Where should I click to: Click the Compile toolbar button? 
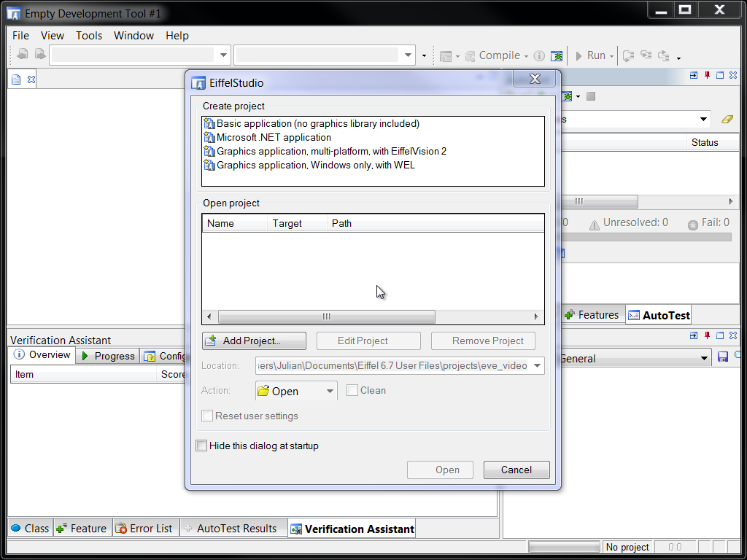pyautogui.click(x=492, y=55)
